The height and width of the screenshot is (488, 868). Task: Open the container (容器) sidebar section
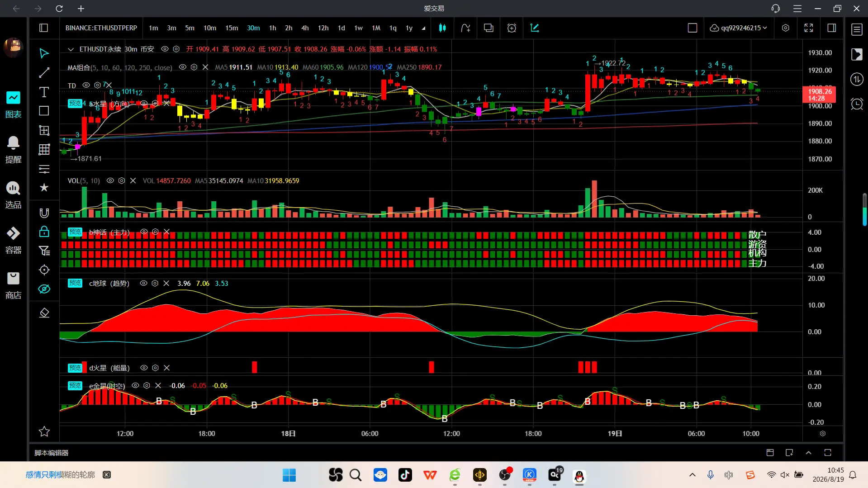pos(13,240)
